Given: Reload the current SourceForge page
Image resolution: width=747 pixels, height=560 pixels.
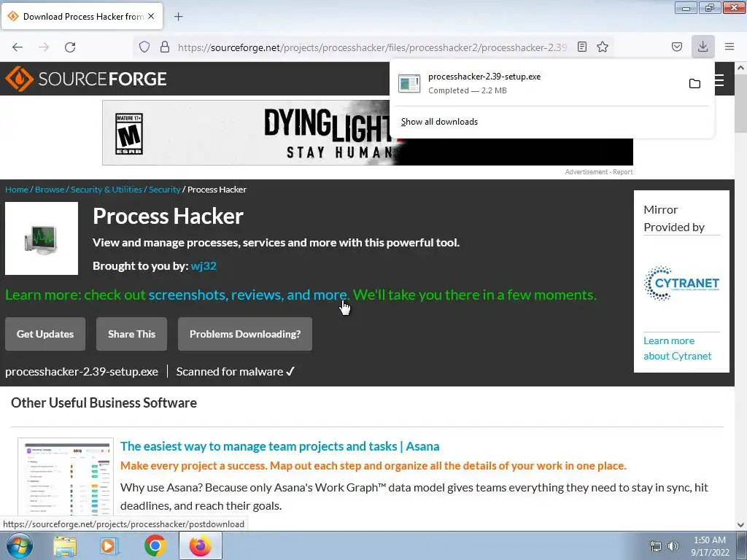Looking at the screenshot, I should point(70,47).
